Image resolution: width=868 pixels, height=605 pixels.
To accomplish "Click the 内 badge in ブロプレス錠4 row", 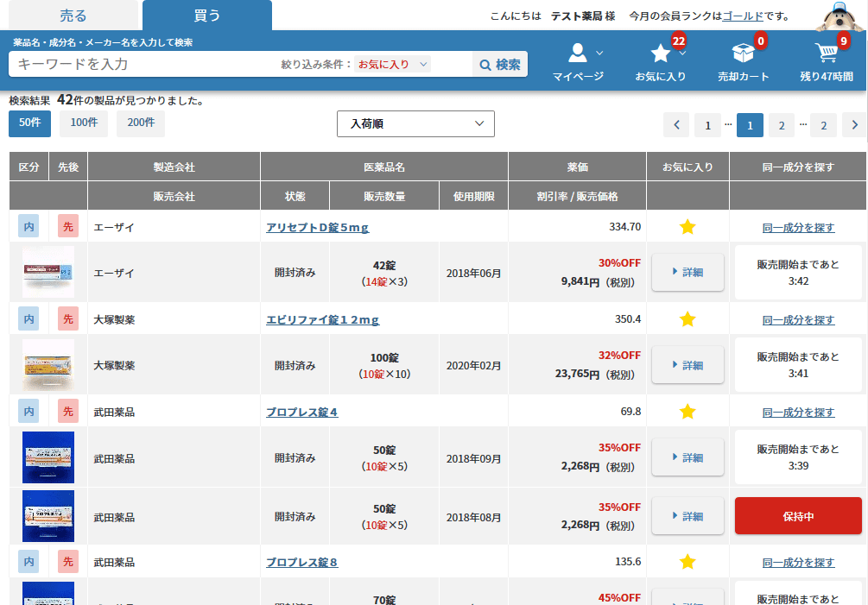I will point(29,411).
